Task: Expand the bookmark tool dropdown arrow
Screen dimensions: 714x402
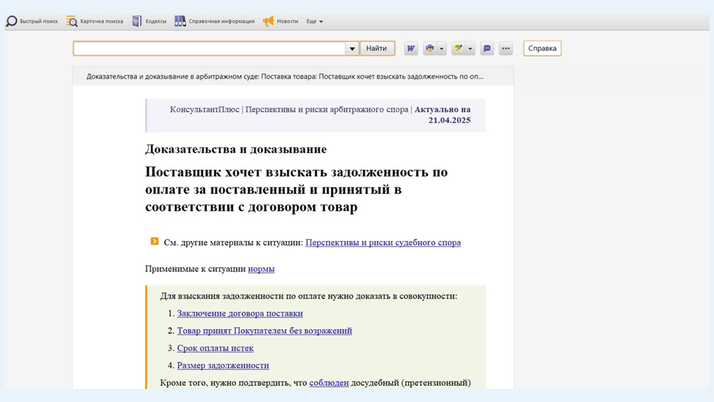Action: [x=470, y=48]
